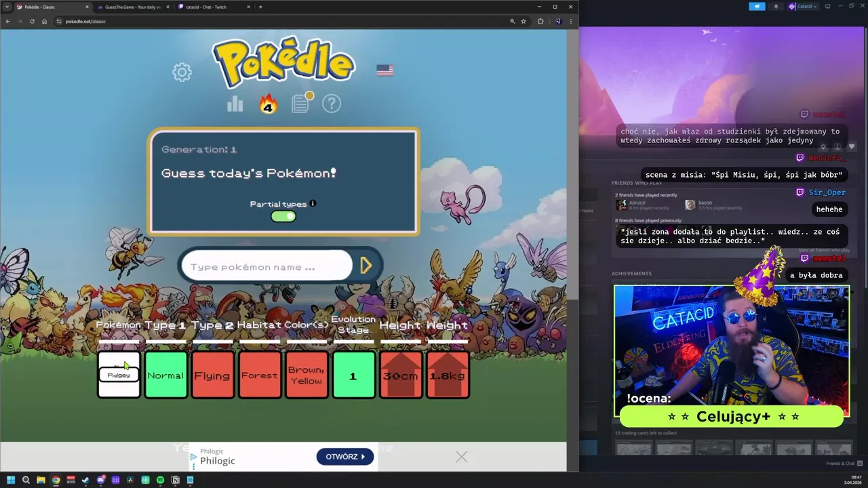Click the green evolution stage 1 tile

(353, 375)
